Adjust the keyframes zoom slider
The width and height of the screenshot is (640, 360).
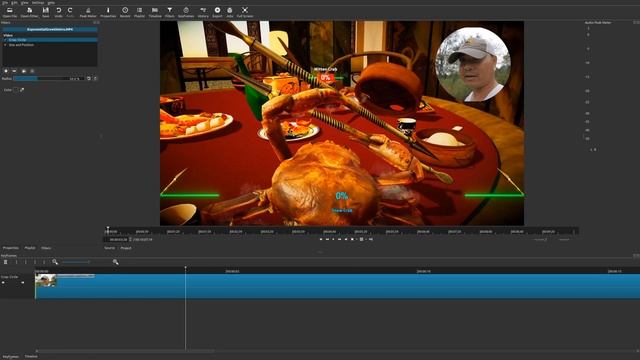[85, 262]
